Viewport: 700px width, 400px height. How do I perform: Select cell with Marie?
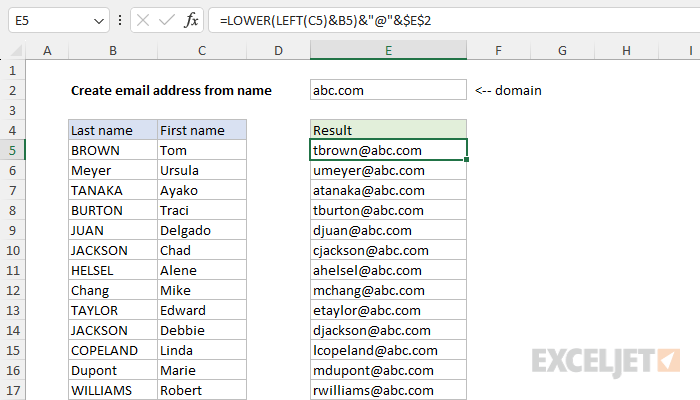pos(202,370)
